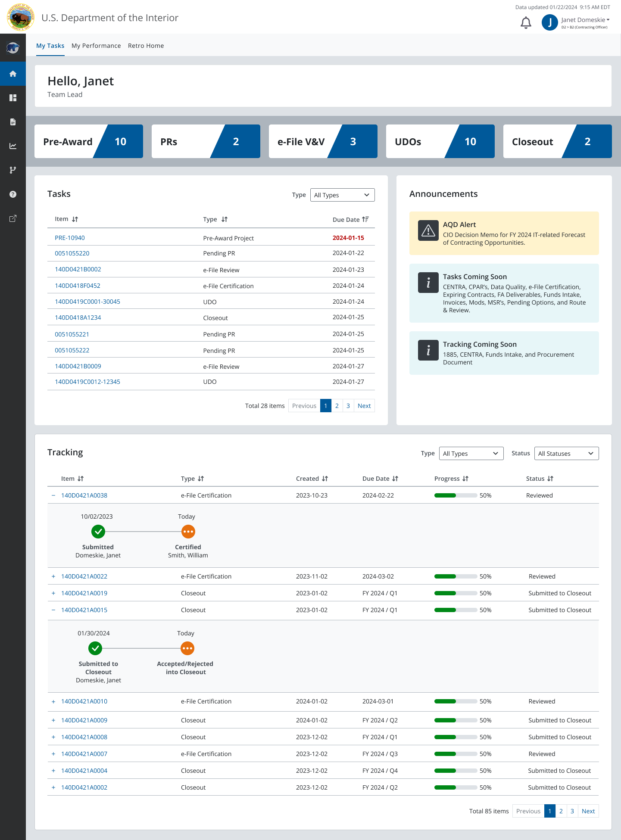Sort Tasks table by Type column

(x=225, y=219)
